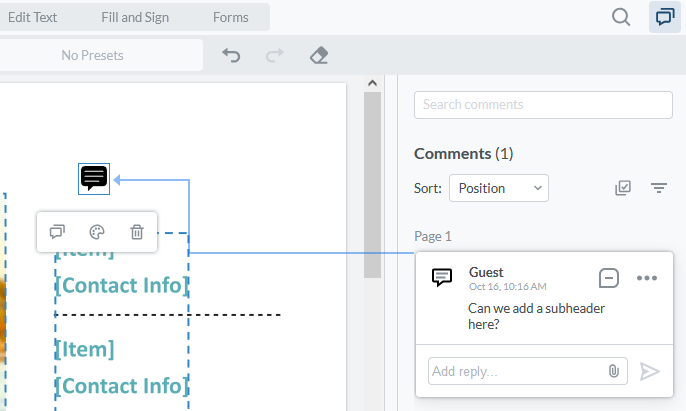Open the No Presets dropdown
The image size is (686, 411).
93,55
